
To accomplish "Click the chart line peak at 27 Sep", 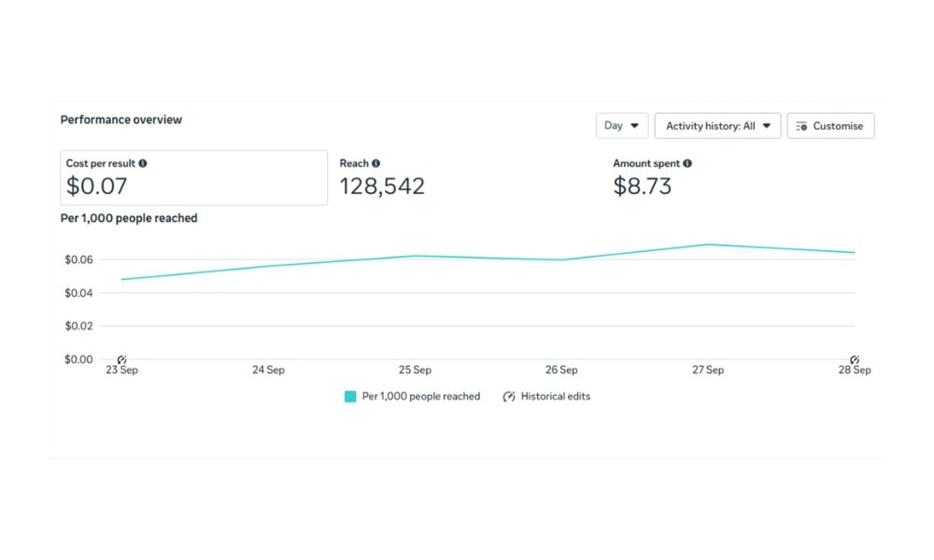I will coord(708,245).
